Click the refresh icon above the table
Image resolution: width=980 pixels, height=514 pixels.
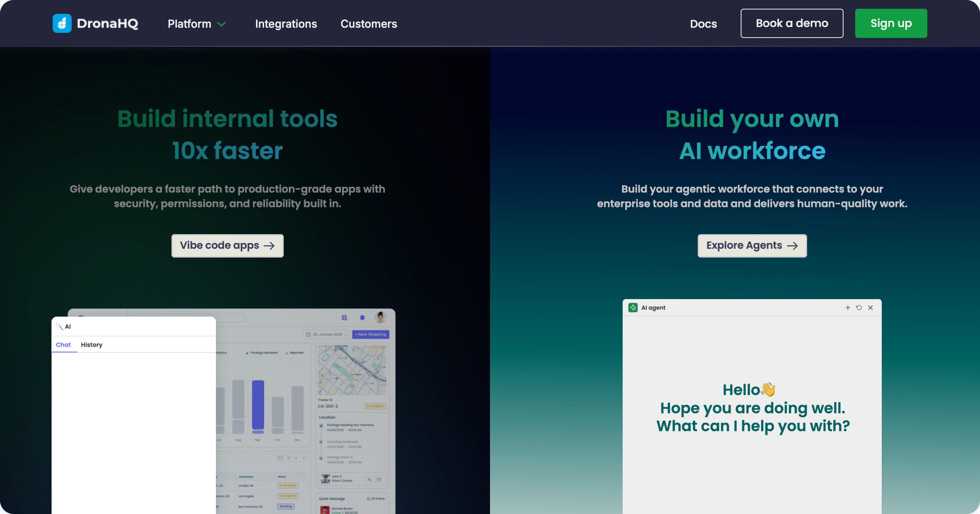click(x=304, y=458)
